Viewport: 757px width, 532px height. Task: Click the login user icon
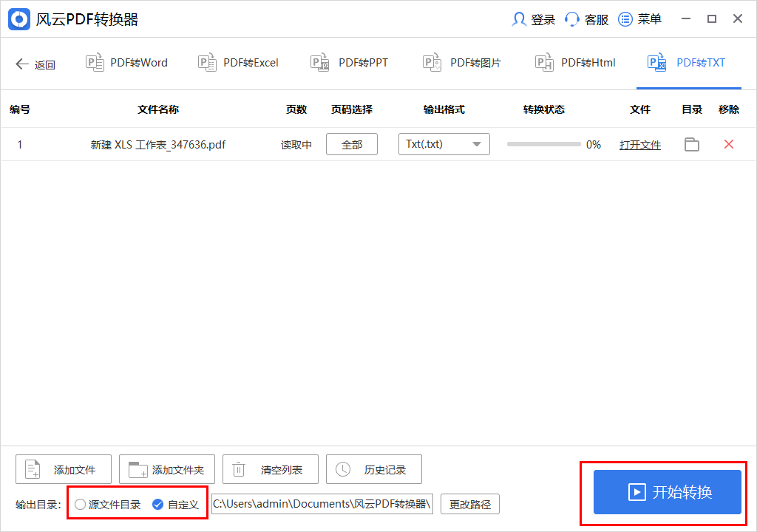click(519, 19)
